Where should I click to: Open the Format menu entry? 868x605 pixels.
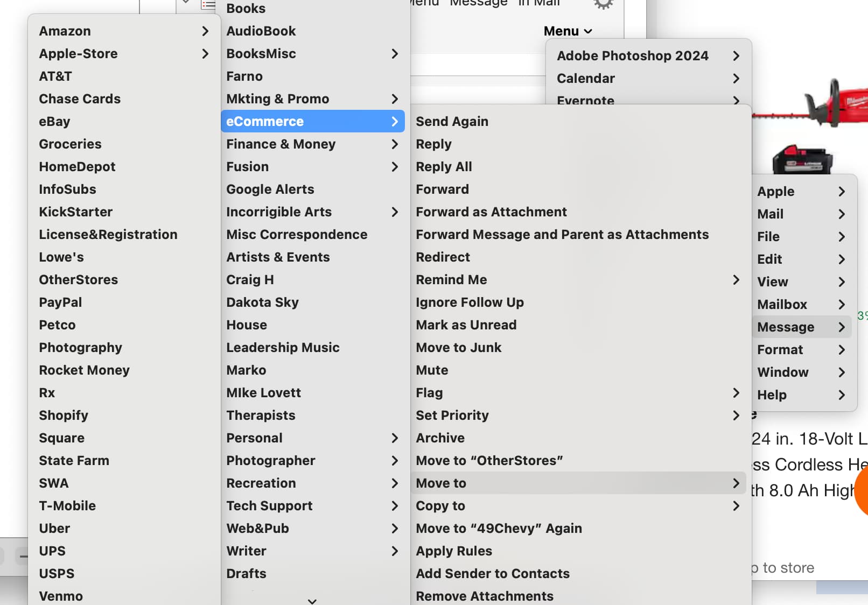coord(802,350)
